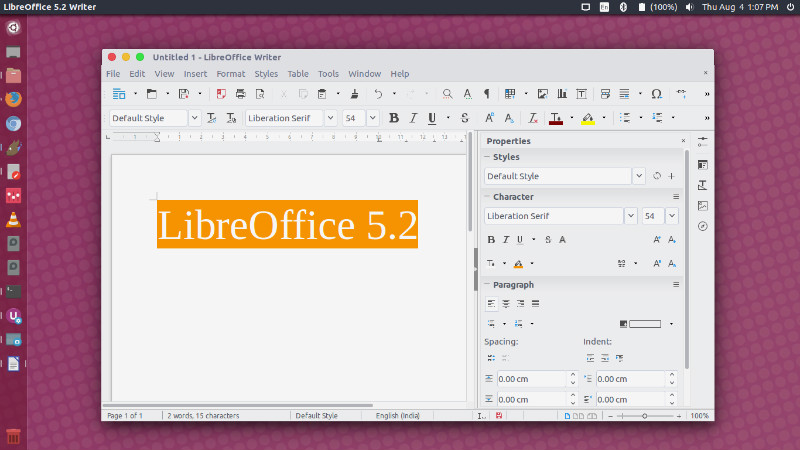Switch to the sidebar Gallery deck
Screen dimensions: 800x450
pyautogui.click(x=703, y=206)
